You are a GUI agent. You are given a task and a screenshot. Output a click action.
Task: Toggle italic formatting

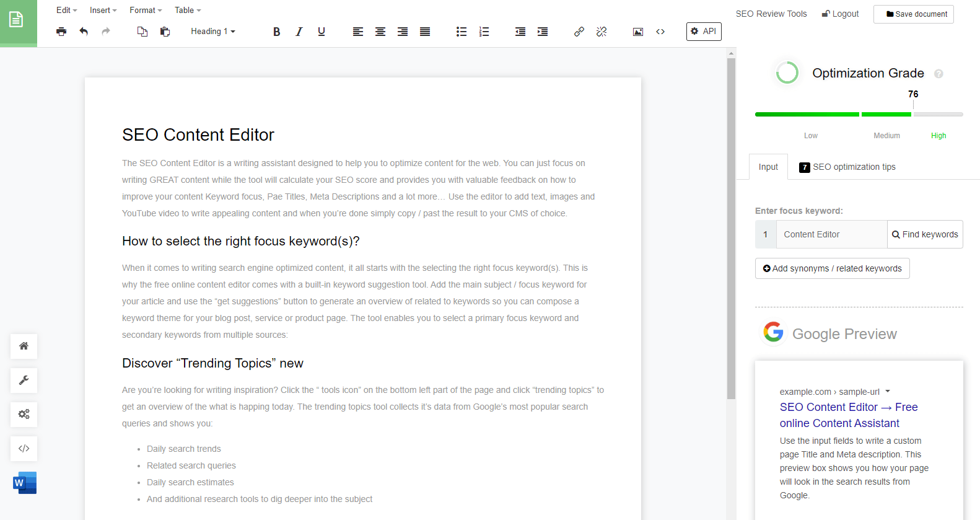pyautogui.click(x=299, y=32)
